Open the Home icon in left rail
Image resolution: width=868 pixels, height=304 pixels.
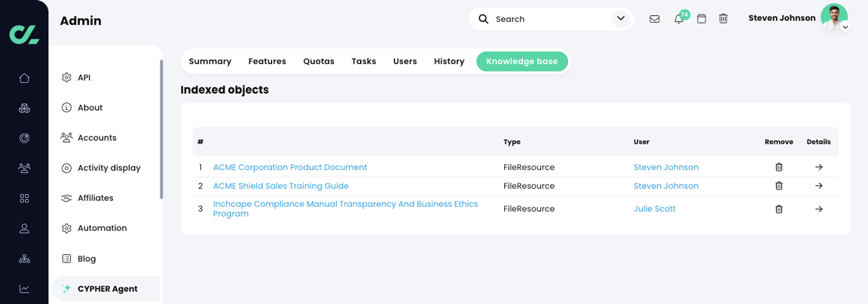click(x=24, y=78)
